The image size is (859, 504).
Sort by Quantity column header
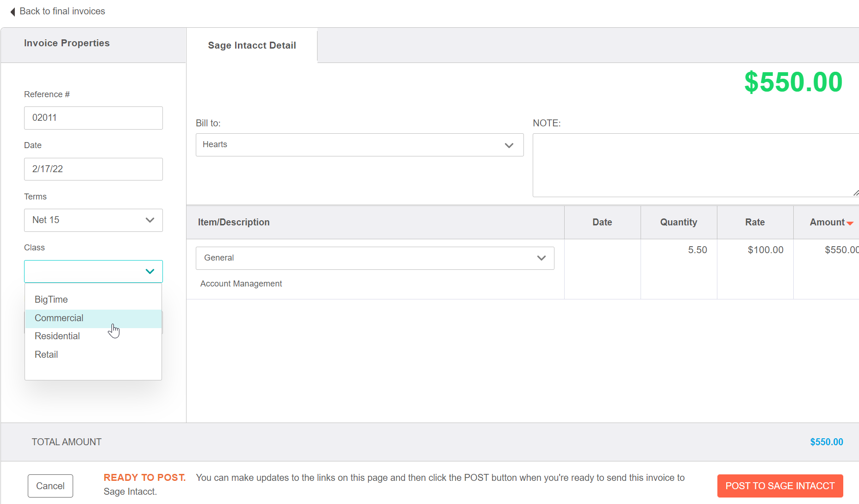coord(678,222)
